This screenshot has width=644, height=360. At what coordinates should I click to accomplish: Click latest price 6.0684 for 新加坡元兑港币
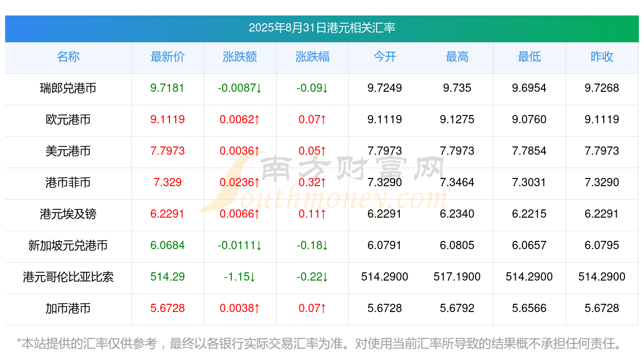tap(167, 246)
